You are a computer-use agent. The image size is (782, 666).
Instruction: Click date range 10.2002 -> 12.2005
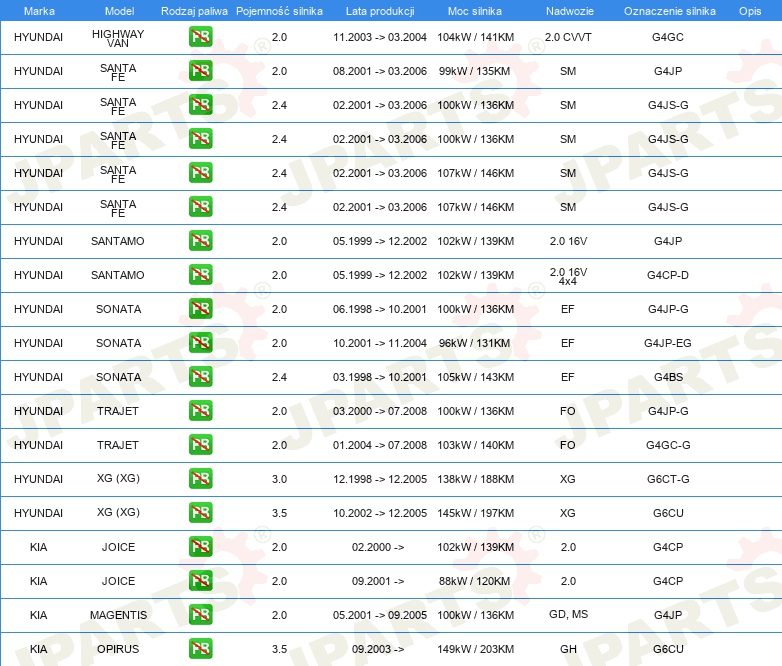380,513
